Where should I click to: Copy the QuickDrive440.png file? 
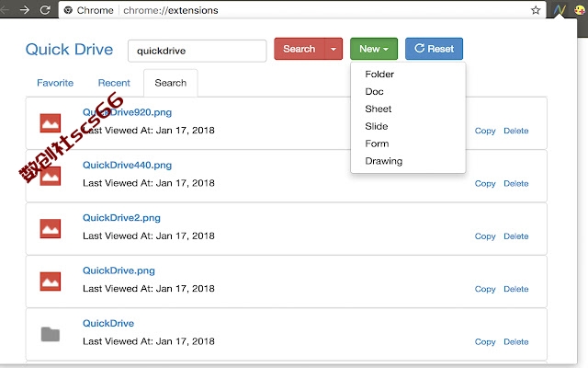(x=485, y=184)
